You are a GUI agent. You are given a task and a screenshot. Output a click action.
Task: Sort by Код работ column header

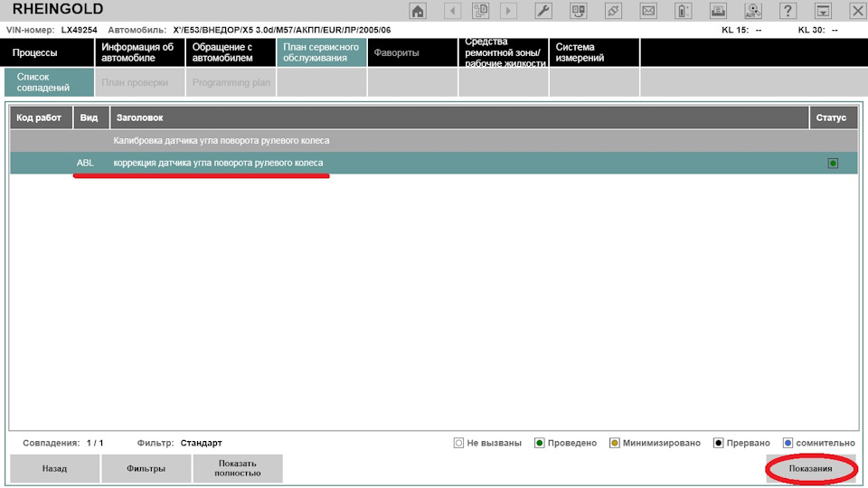tap(41, 117)
